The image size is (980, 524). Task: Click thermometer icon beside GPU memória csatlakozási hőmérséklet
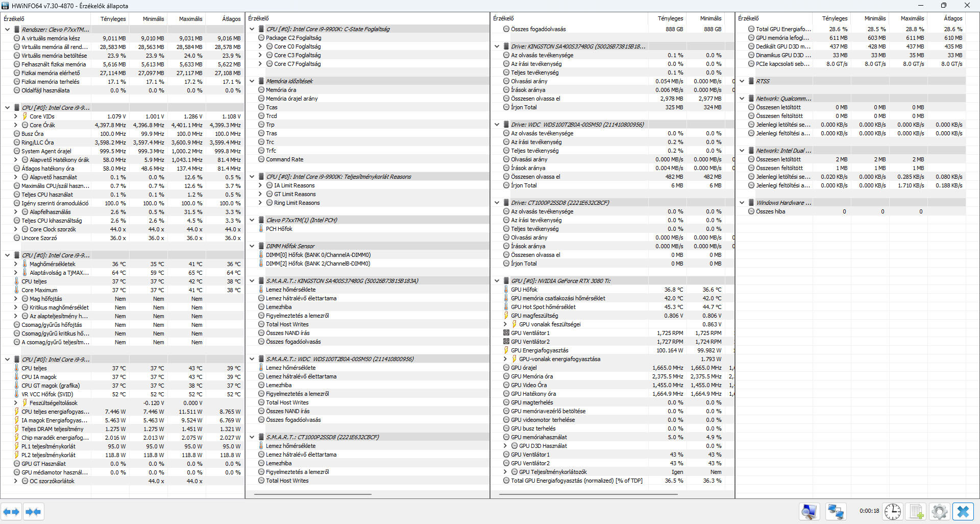coord(506,298)
